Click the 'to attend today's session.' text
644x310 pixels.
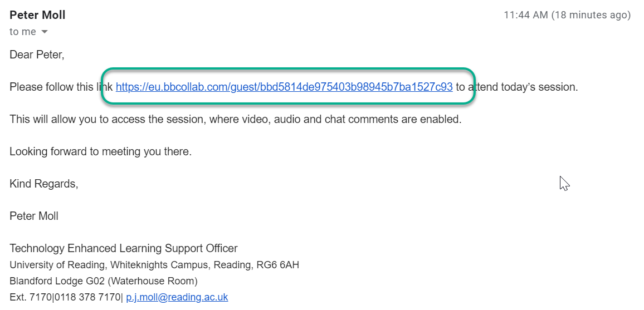[x=516, y=87]
